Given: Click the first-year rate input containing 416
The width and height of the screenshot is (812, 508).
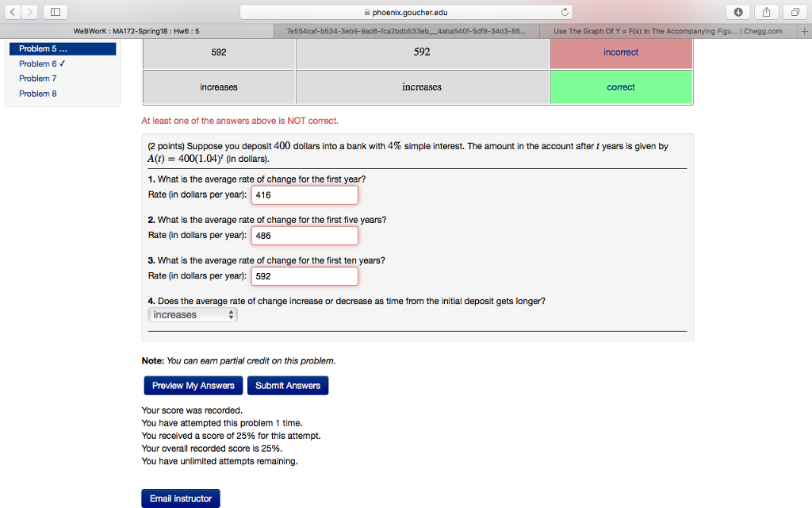Looking at the screenshot, I should point(304,194).
